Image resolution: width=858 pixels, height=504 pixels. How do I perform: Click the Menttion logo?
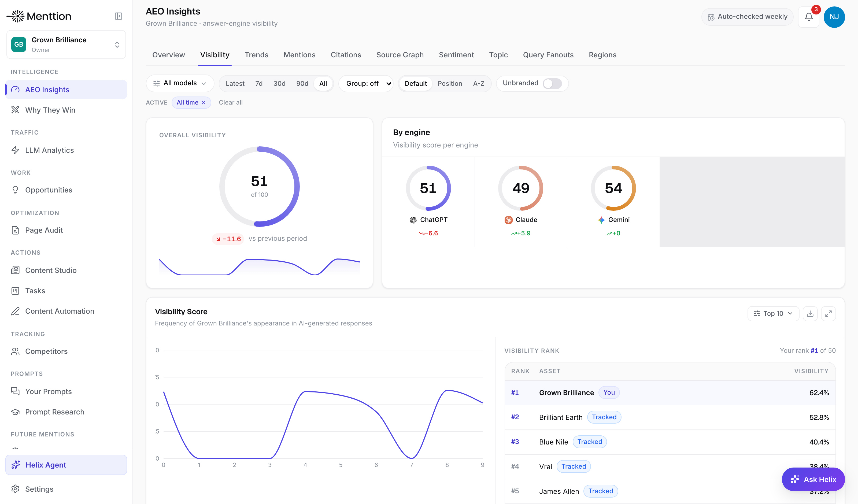pos(39,16)
